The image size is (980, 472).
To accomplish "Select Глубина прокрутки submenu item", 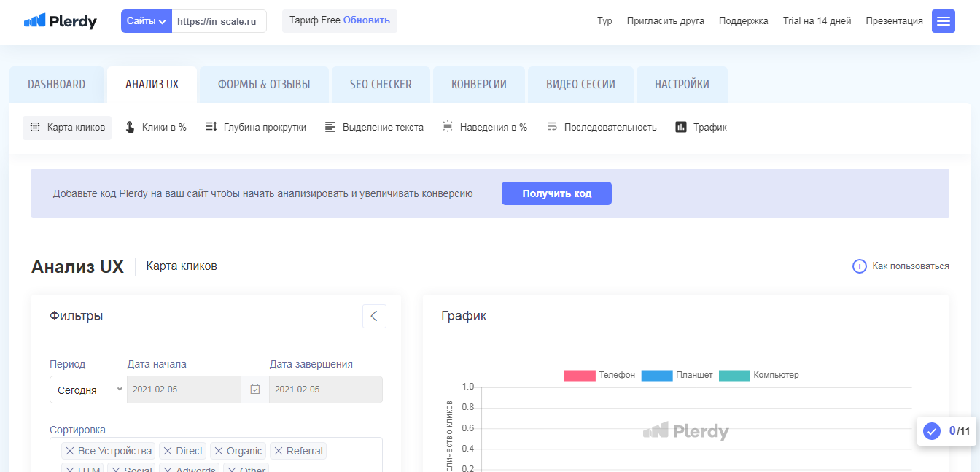I will [255, 127].
